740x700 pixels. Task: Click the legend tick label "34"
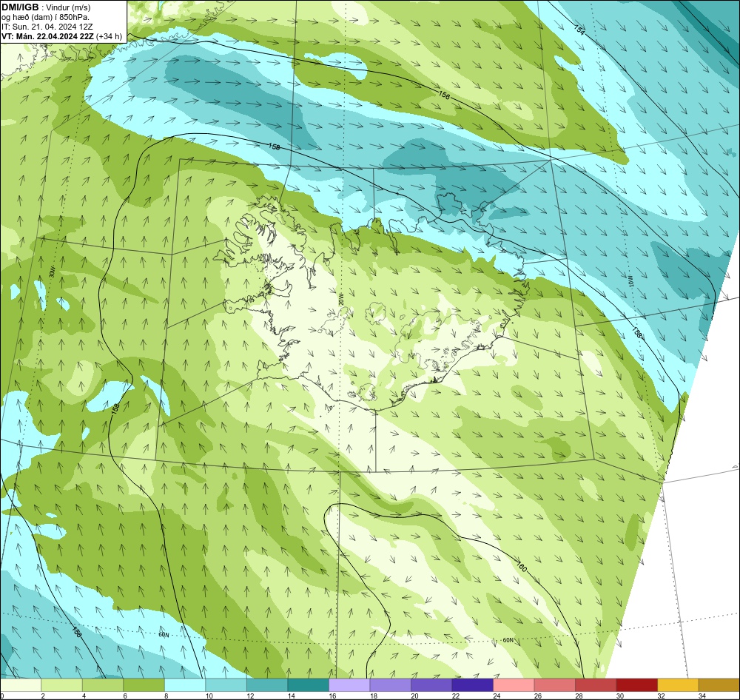pyautogui.click(x=702, y=696)
